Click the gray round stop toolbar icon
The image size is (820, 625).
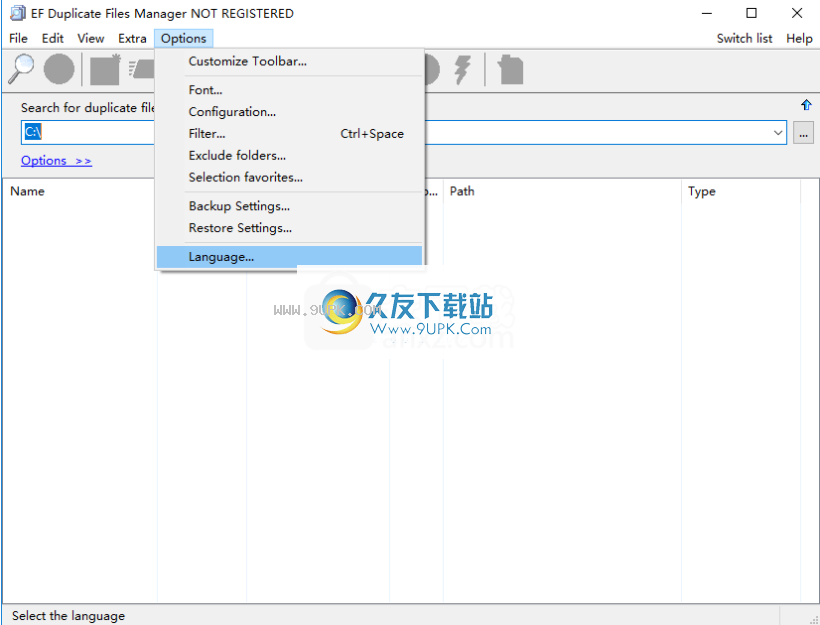[x=59, y=69]
